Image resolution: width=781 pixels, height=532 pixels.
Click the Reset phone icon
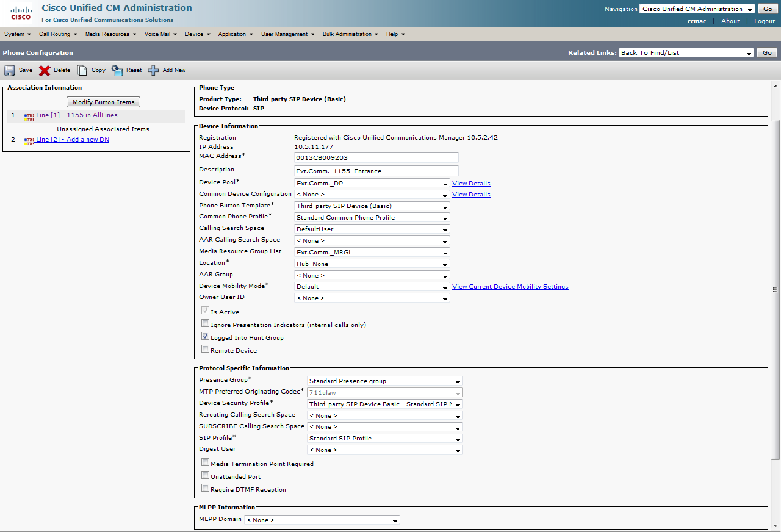(x=117, y=70)
